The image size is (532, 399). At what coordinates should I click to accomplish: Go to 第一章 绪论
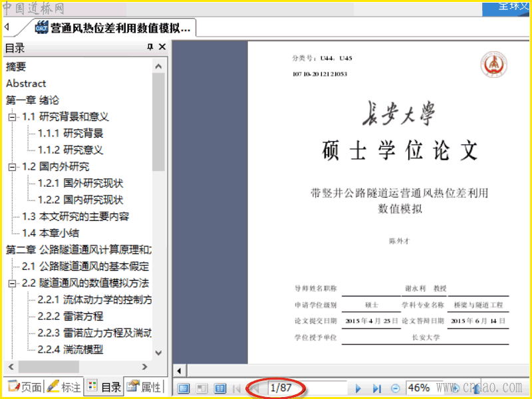tap(33, 100)
